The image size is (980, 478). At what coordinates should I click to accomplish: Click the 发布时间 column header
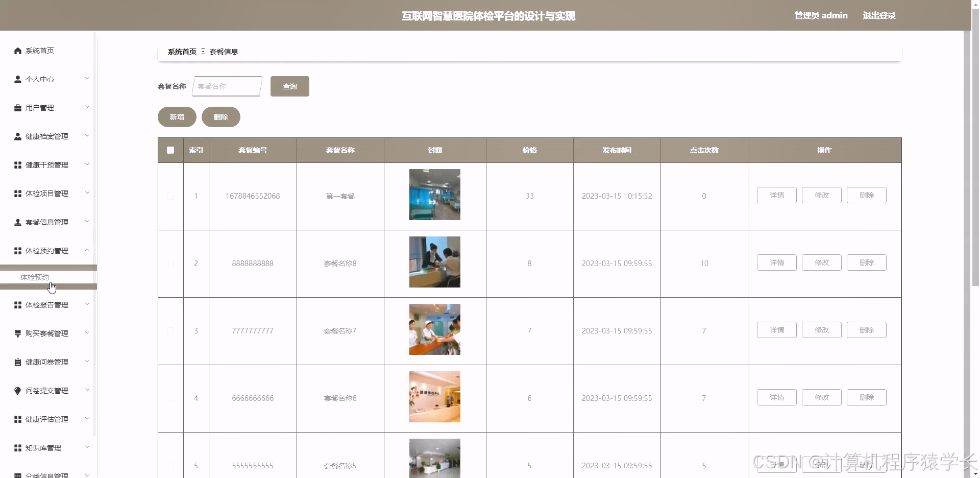[617, 150]
